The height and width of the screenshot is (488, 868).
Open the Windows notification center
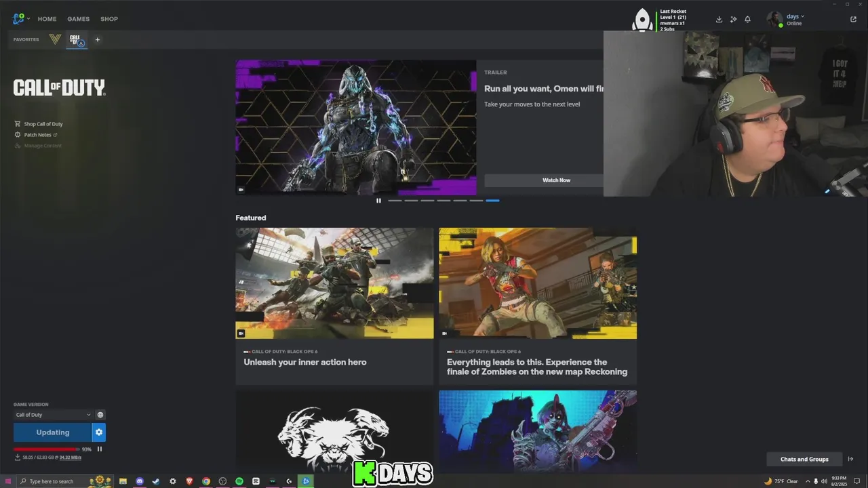[857, 481]
